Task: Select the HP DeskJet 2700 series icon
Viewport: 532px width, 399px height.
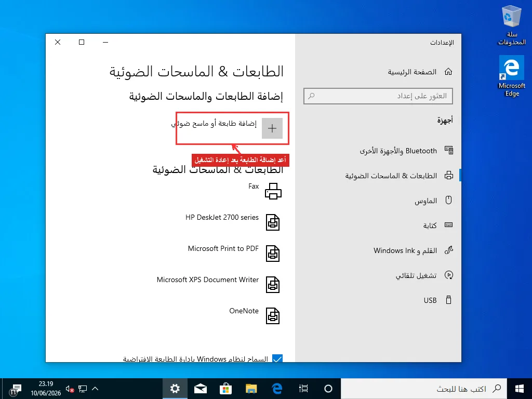Action: (x=273, y=222)
